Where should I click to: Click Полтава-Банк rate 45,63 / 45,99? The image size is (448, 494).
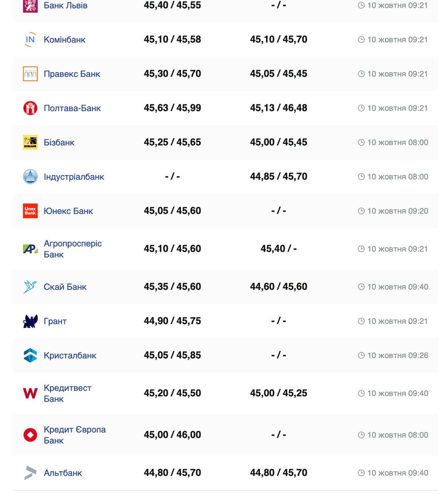172,108
